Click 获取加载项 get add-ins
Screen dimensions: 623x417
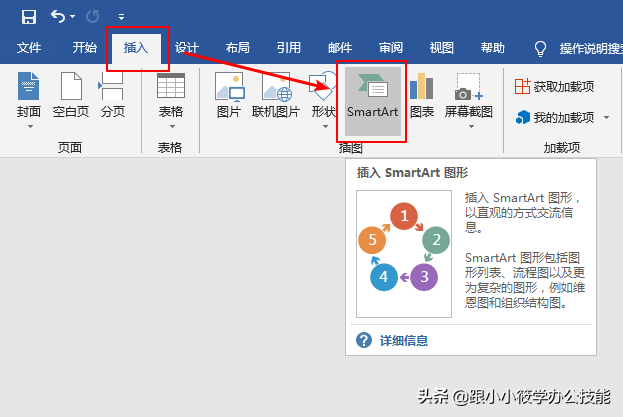pyautogui.click(x=554, y=86)
